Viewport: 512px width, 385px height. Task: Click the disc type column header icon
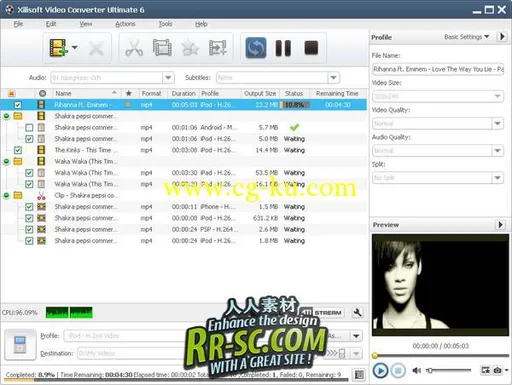tap(42, 93)
